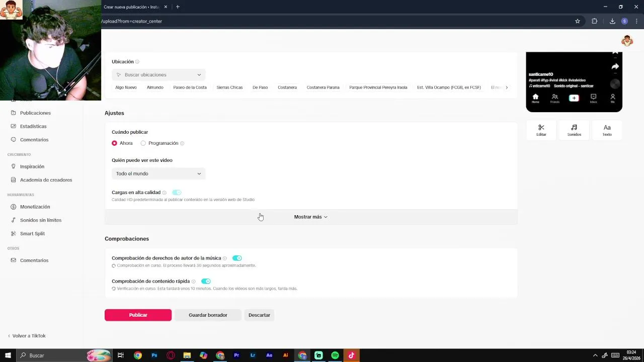Open browser downloads icon
Image resolution: width=644 pixels, height=362 pixels.
coord(612,21)
